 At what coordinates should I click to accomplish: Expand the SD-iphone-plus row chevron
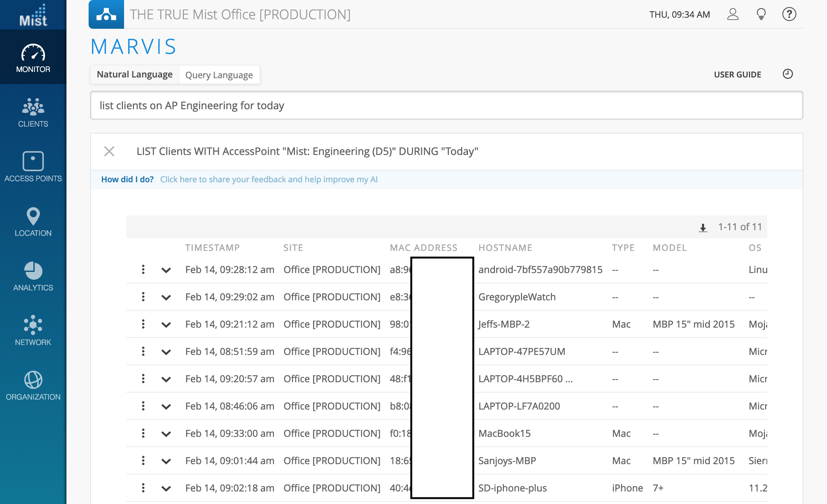click(x=166, y=489)
